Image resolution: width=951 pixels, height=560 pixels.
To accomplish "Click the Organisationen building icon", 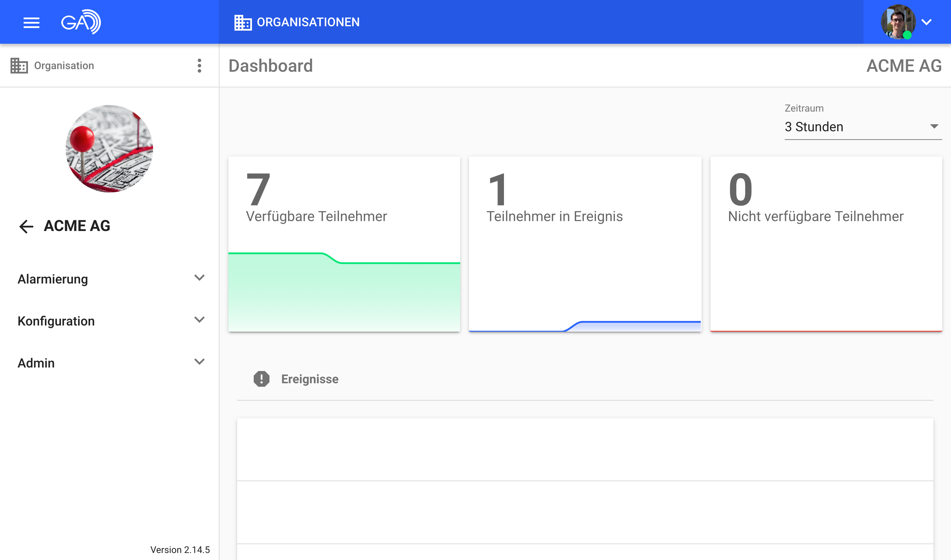I will [243, 23].
